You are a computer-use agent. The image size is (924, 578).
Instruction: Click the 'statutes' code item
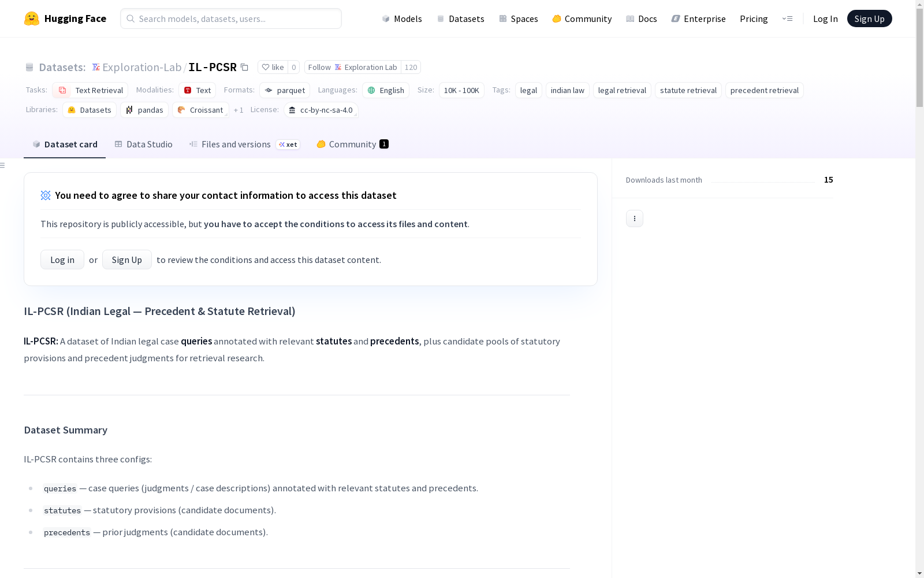[x=62, y=510]
